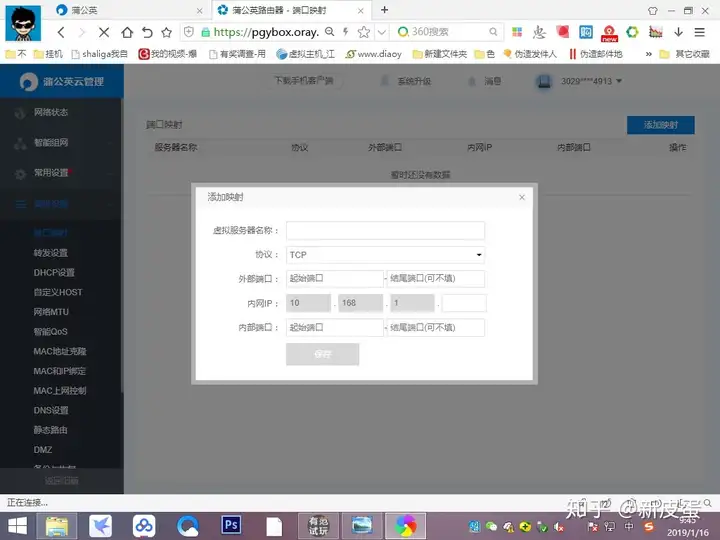Viewport: 720px width, 540px height.
Task: Click 系统升级 in top bar
Action: pyautogui.click(x=406, y=81)
